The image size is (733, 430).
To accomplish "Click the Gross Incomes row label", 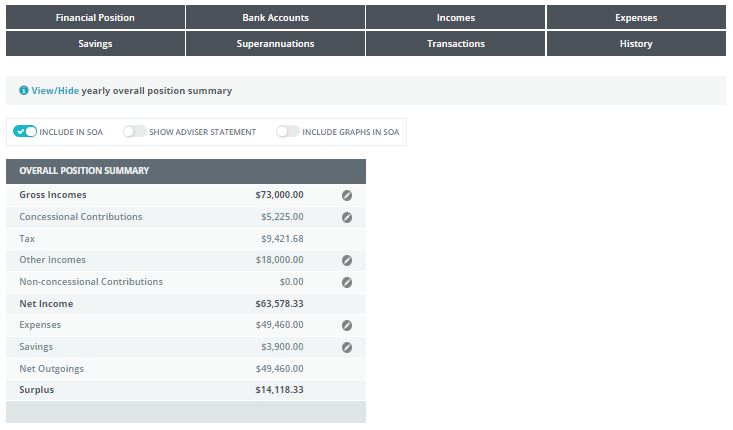I will click(53, 195).
